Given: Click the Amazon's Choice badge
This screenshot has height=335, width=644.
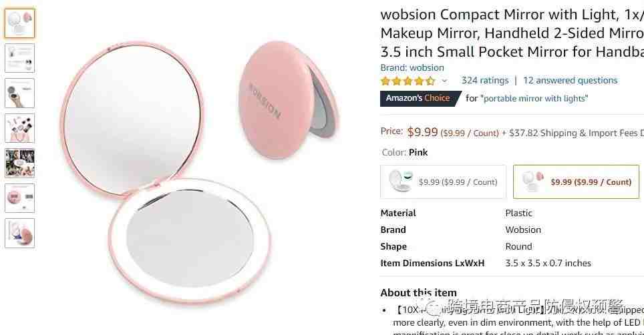Looking at the screenshot, I should click(x=421, y=98).
